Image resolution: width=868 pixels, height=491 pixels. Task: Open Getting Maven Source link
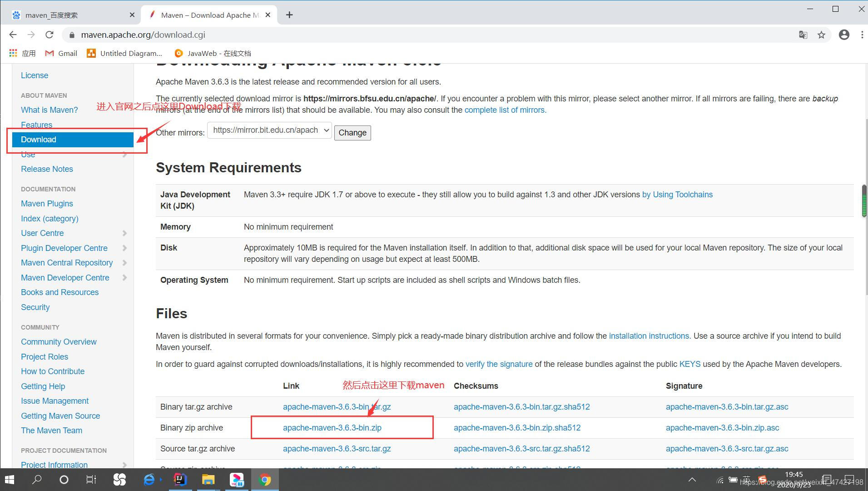60,416
